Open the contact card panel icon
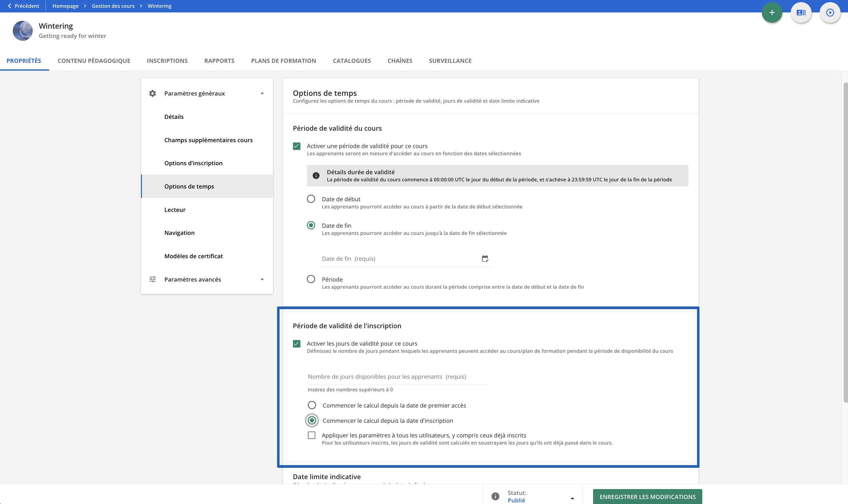The height and width of the screenshot is (504, 848). pyautogui.click(x=801, y=12)
